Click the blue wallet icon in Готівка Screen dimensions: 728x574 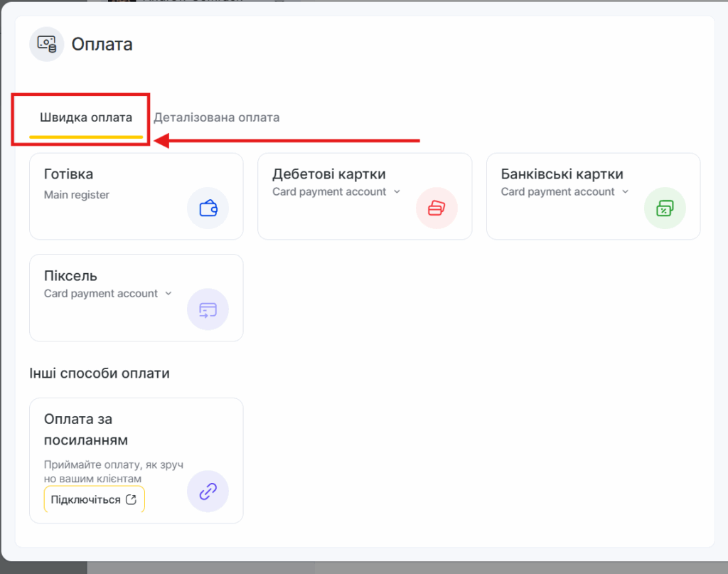(208, 208)
